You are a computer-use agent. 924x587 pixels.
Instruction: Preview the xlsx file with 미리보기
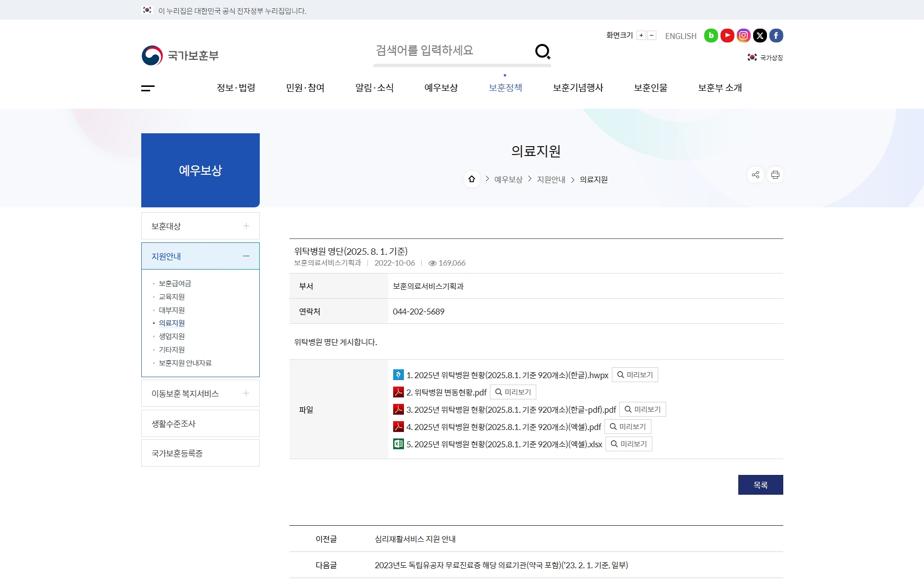(629, 444)
